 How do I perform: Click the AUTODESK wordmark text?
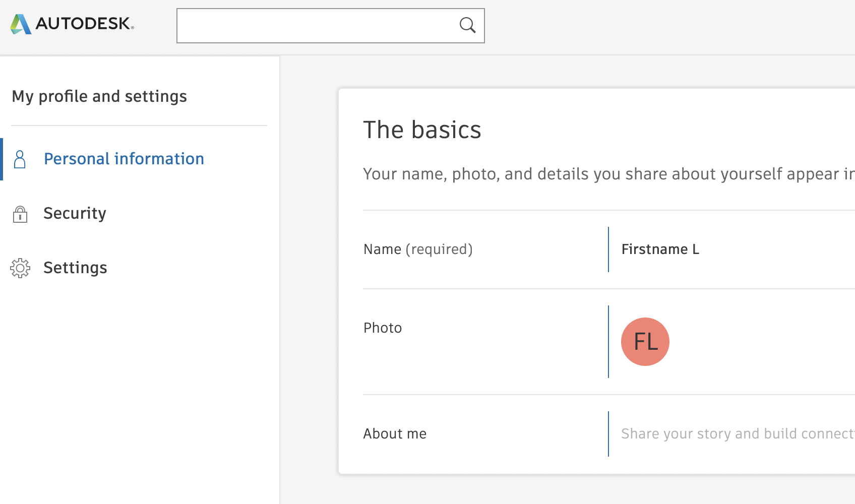pyautogui.click(x=84, y=24)
